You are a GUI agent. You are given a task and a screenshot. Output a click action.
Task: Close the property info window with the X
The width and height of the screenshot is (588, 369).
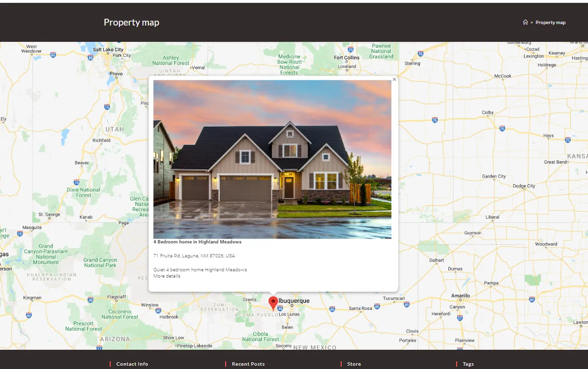[x=394, y=79]
